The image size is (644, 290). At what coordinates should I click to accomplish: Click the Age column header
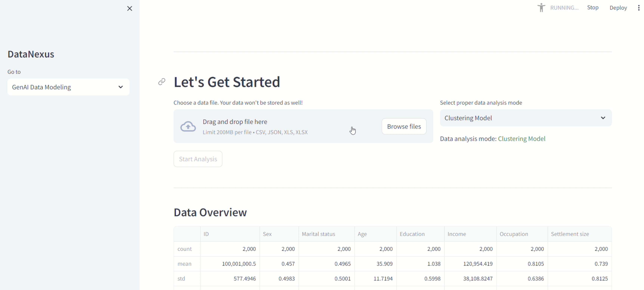tap(362, 234)
